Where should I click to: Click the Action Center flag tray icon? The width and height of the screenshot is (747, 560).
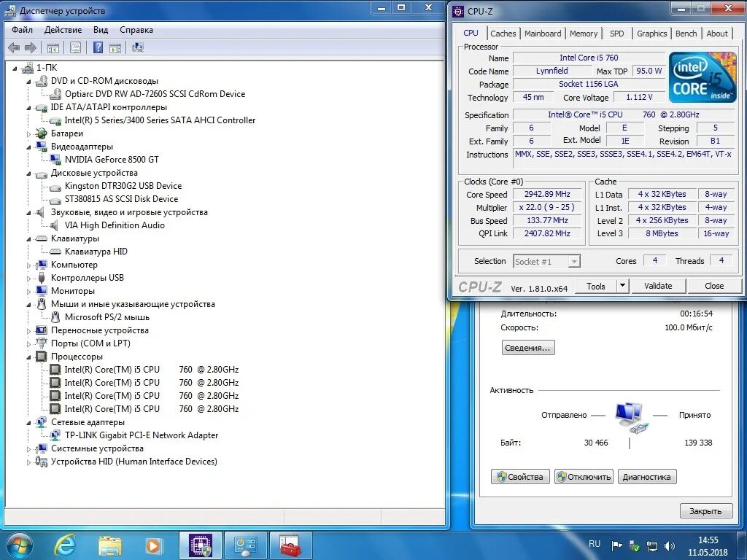pos(617,545)
